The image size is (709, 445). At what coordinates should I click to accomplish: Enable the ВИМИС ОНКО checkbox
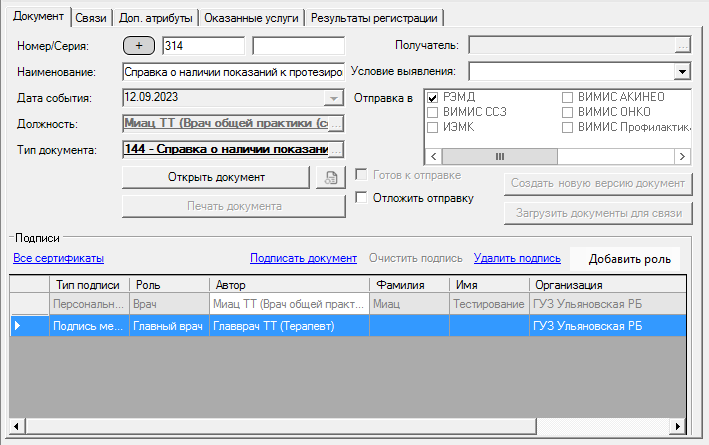[567, 112]
